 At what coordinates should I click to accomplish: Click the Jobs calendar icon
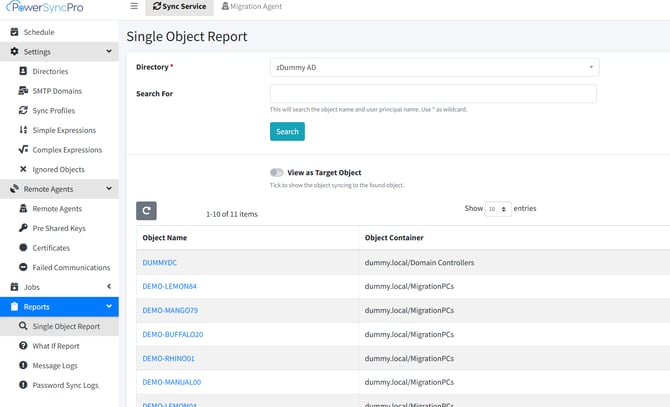(x=14, y=287)
